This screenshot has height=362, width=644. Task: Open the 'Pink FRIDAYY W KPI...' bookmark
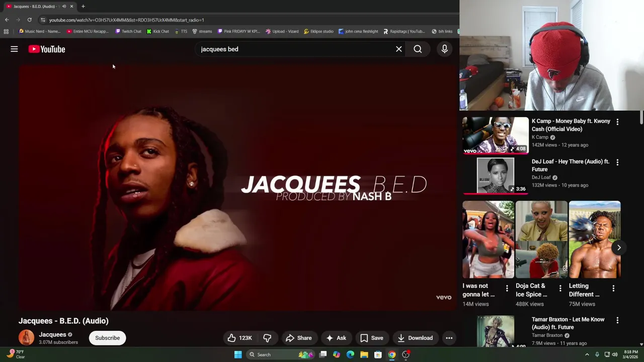pyautogui.click(x=238, y=31)
